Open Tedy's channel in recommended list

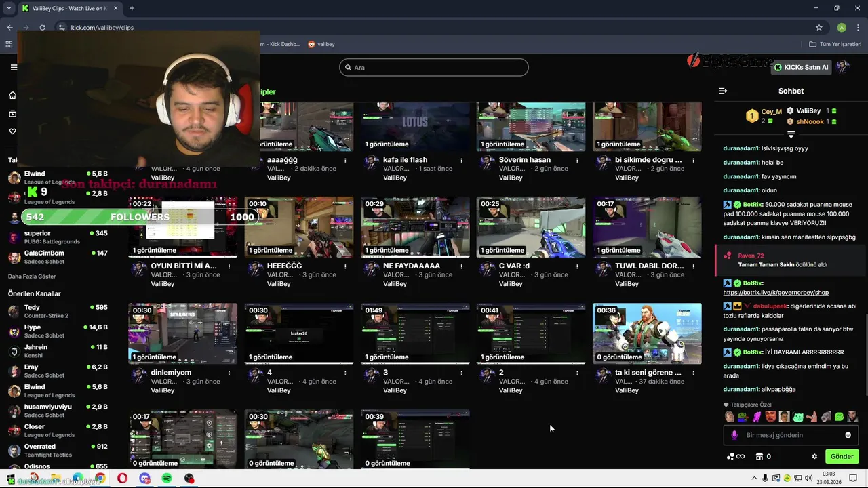[58, 311]
